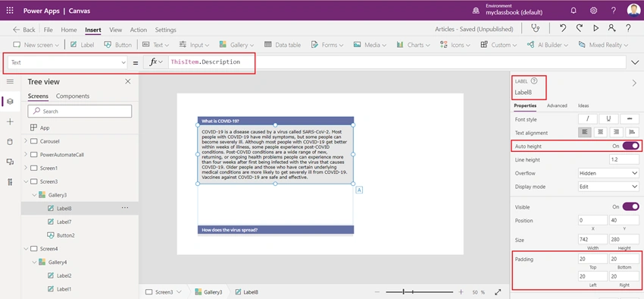This screenshot has width=644, height=299.
Task: Open the File menu
Action: pos(48,30)
